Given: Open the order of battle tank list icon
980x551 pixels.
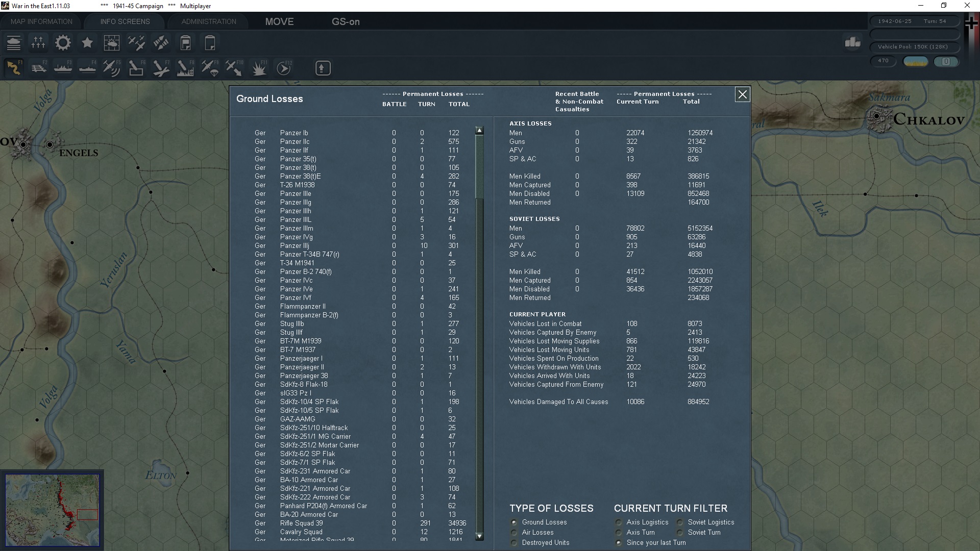Looking at the screenshot, I should coord(14,43).
